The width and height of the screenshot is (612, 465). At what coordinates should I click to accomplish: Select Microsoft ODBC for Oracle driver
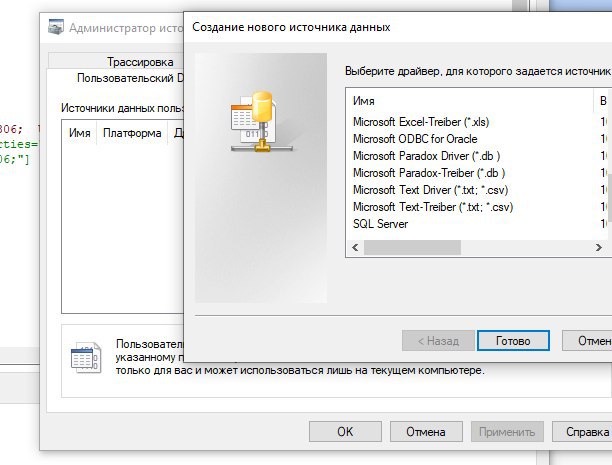tap(415, 139)
